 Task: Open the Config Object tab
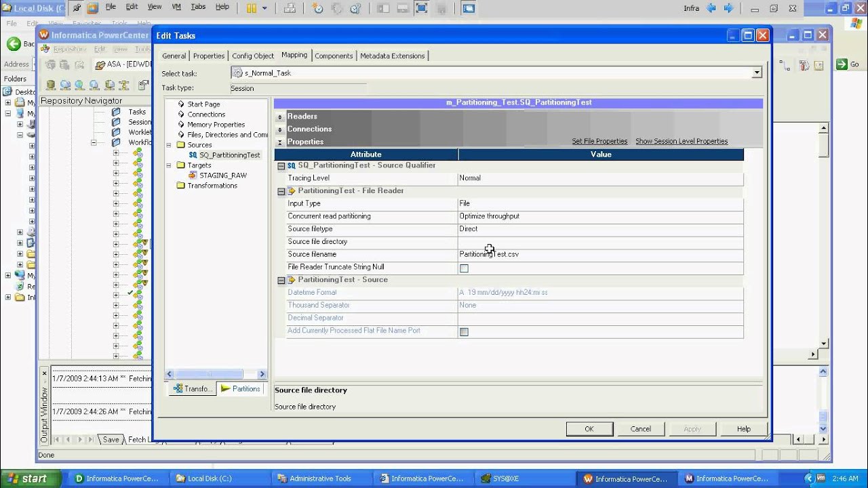253,56
